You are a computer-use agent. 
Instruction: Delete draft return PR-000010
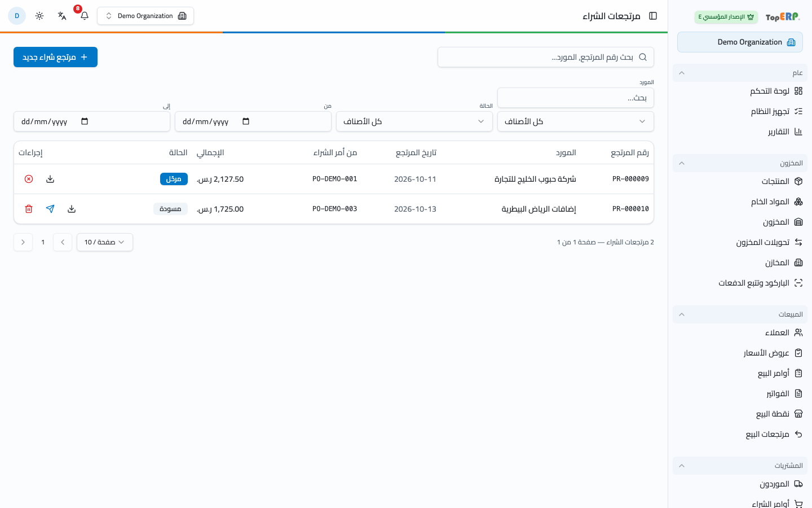pyautogui.click(x=29, y=209)
